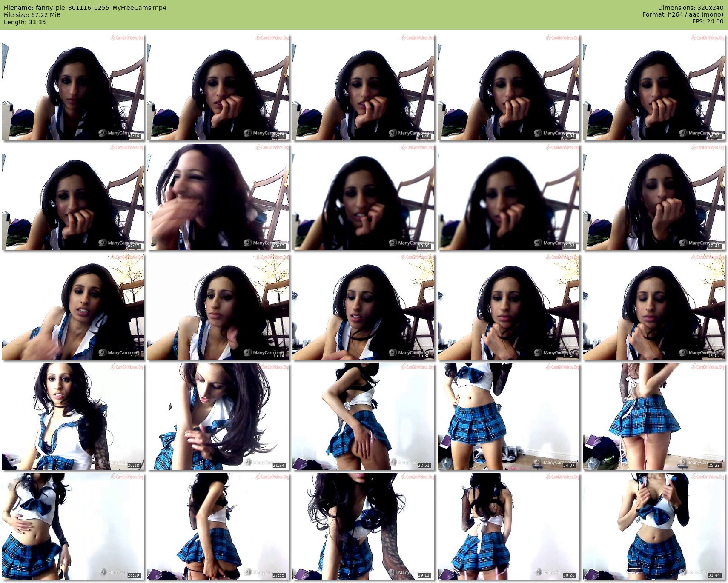Click the thumbnail marked 03:48

363,87
